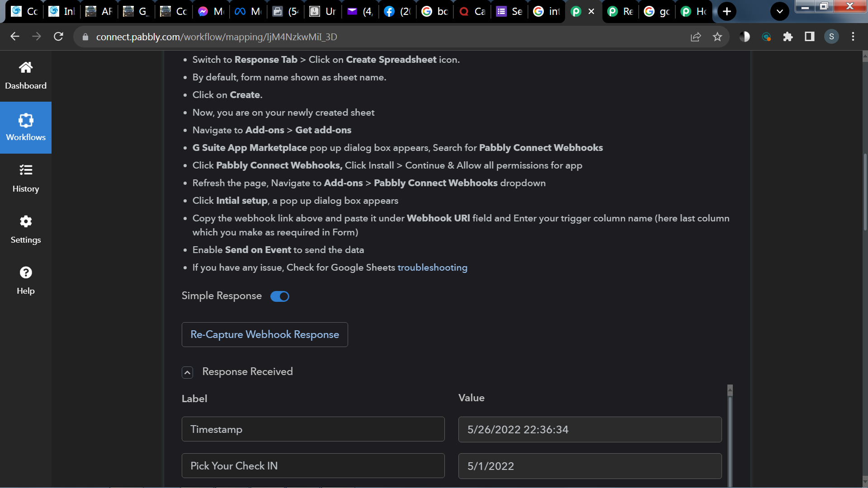Switch to the purple list tab labeled Se
This screenshot has width=868, height=488.
pyautogui.click(x=509, y=11)
